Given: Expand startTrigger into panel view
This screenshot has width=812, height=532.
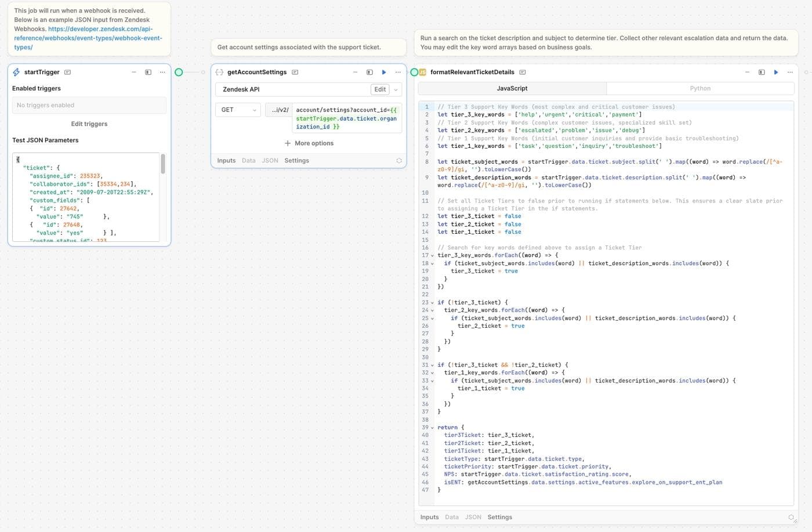Looking at the screenshot, I should (148, 72).
